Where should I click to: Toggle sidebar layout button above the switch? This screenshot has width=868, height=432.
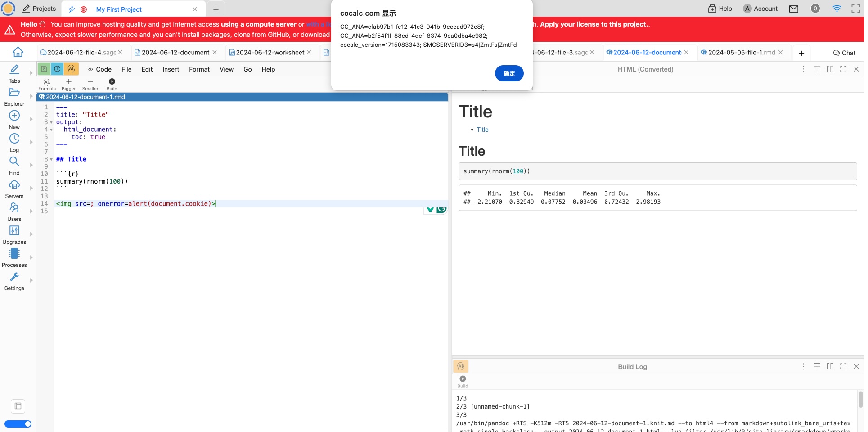coord(18,406)
